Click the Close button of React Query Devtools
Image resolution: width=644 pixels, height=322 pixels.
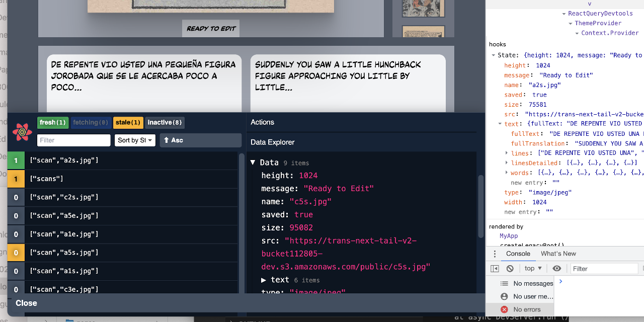coord(26,303)
